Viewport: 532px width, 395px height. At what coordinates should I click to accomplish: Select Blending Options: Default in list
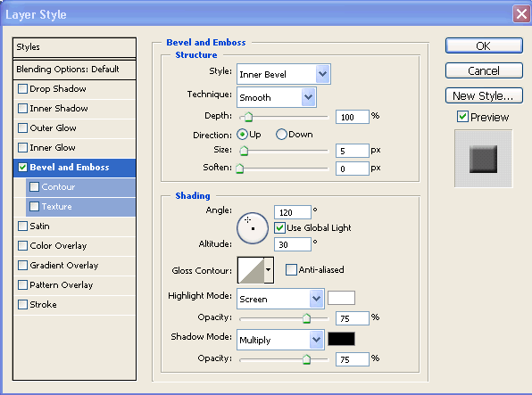(74, 70)
